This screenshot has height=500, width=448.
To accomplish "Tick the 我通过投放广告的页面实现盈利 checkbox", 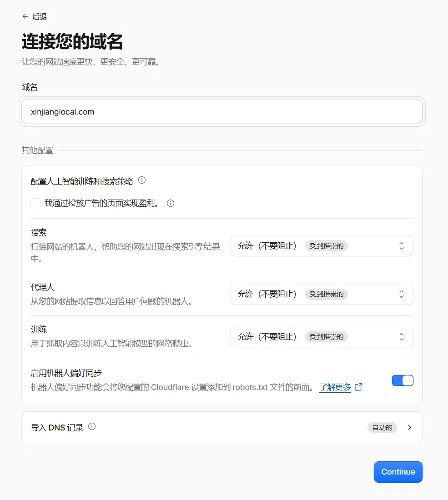I will [35, 203].
